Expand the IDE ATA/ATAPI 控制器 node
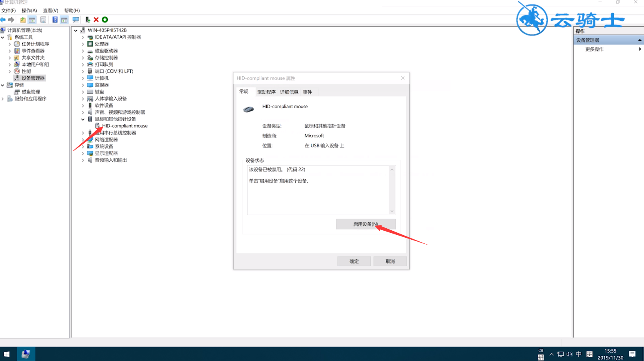Screen dimensions: 644x361 pos(83,37)
